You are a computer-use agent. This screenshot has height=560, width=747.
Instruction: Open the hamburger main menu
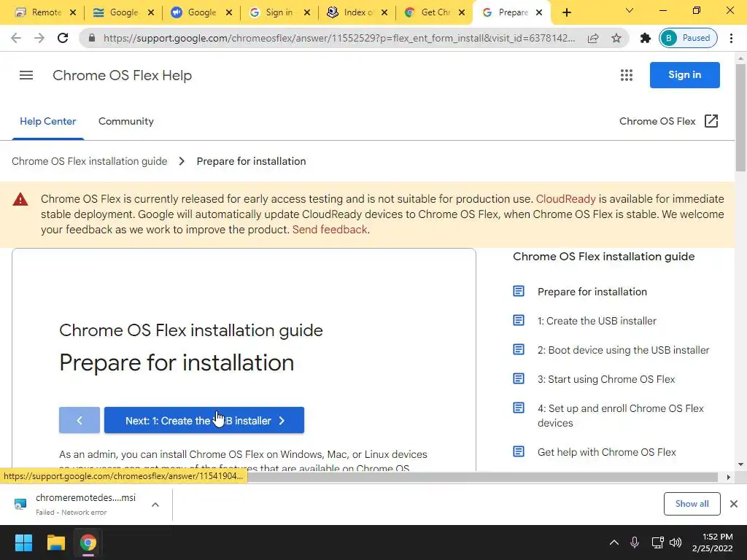click(x=26, y=75)
